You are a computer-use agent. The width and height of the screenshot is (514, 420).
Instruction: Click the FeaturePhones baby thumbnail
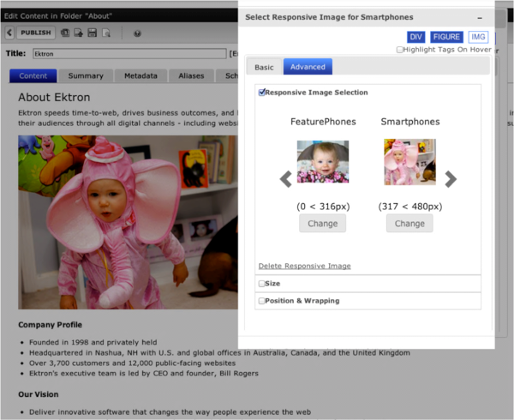tap(323, 162)
